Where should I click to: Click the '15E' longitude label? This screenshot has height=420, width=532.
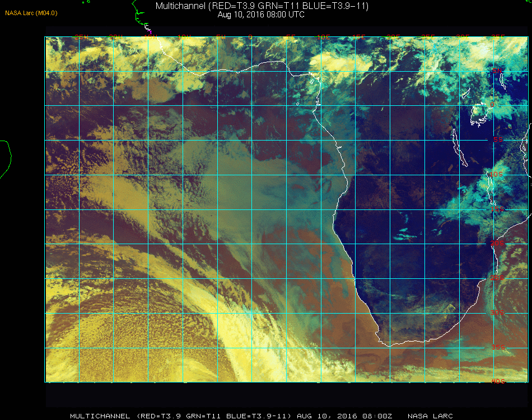point(358,37)
